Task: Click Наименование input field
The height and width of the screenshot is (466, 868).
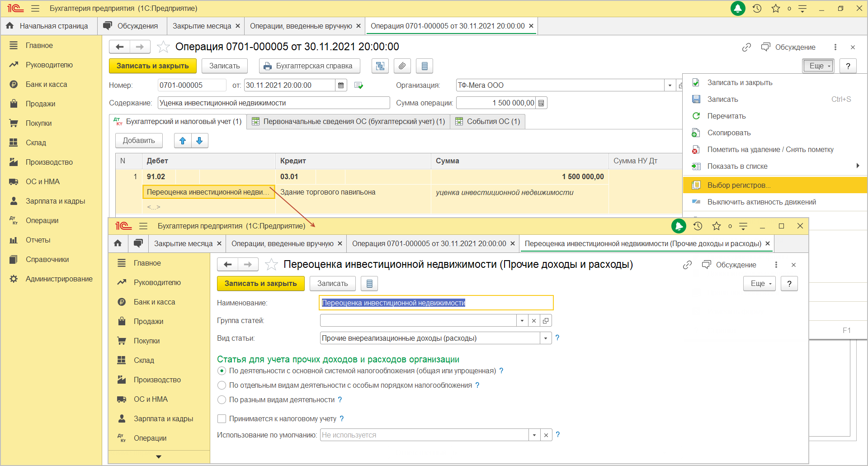Action: [x=436, y=303]
